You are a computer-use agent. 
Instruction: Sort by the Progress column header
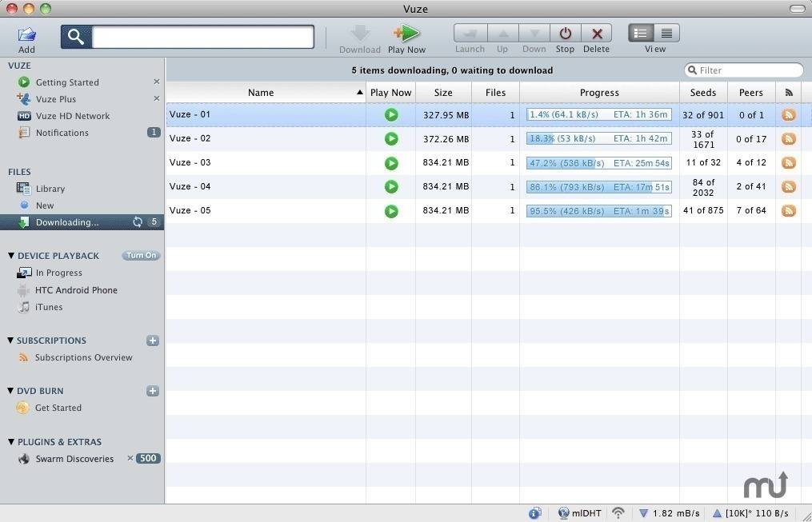[599, 93]
